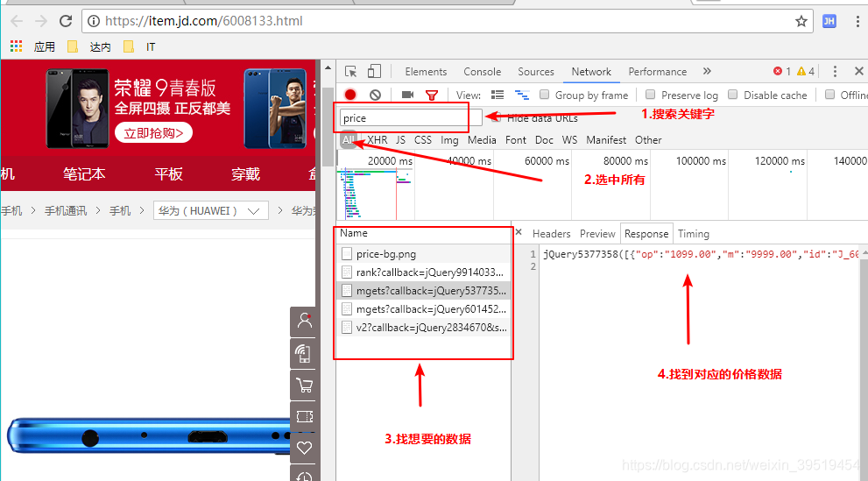Show the request Response tab
The image size is (868, 481).
[646, 234]
